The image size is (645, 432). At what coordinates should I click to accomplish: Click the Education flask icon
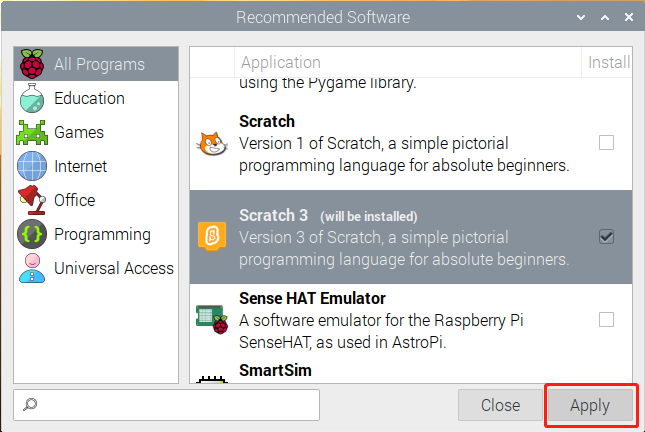tap(32, 98)
